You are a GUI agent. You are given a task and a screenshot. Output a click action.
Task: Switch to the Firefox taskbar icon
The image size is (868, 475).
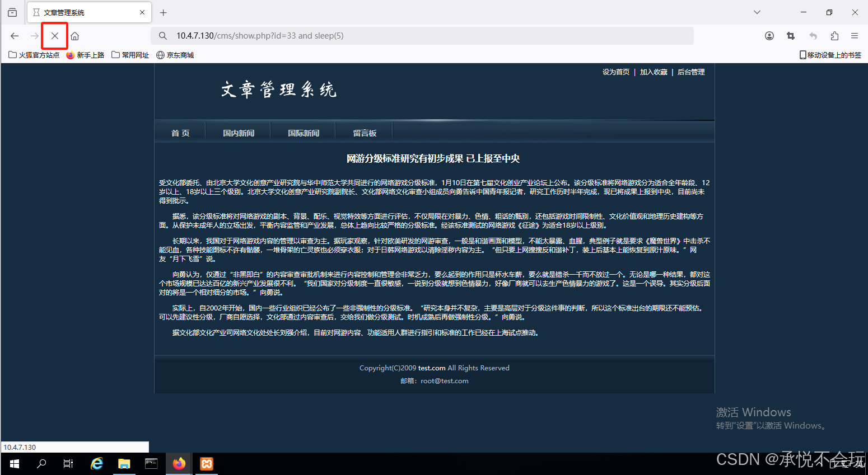[179, 464]
